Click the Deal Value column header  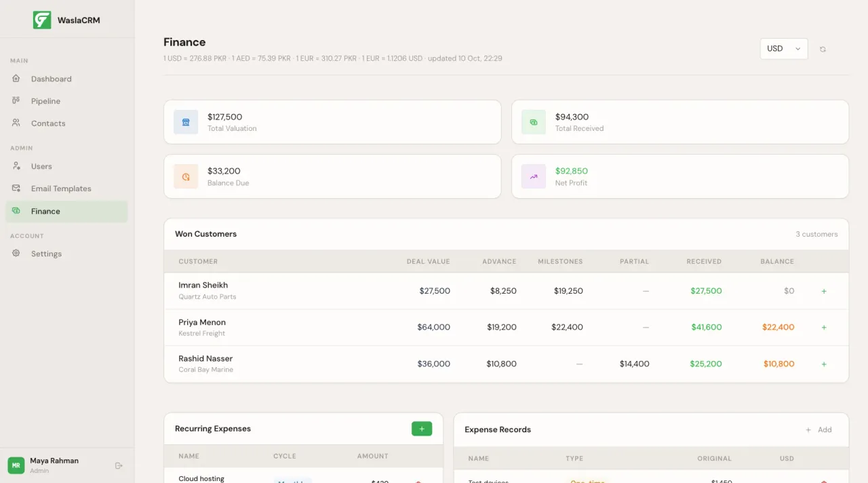click(x=429, y=261)
